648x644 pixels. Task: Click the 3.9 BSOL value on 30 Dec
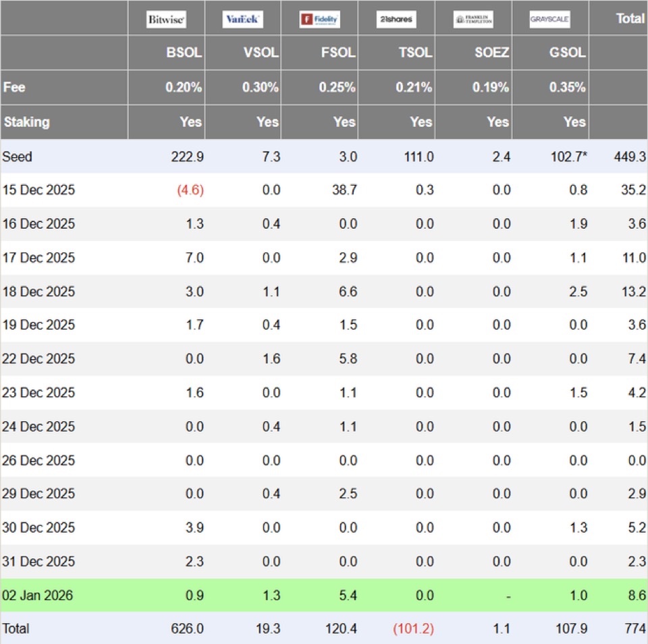click(x=194, y=527)
